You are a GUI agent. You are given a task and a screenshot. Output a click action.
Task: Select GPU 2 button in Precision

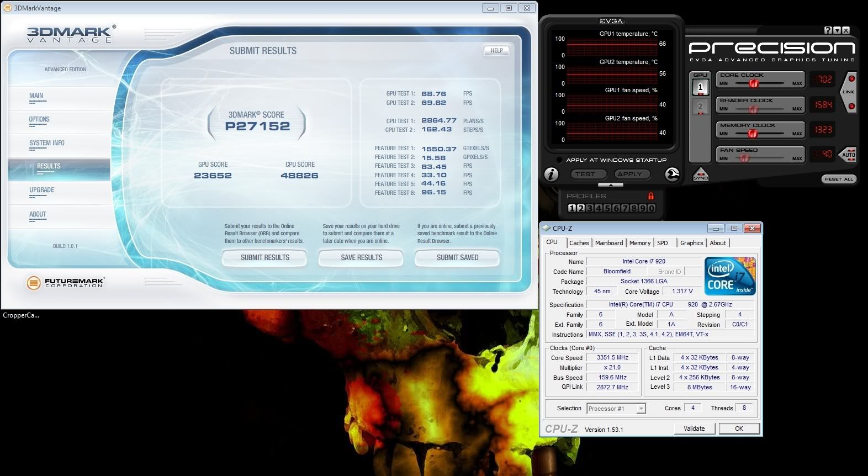pyautogui.click(x=700, y=107)
